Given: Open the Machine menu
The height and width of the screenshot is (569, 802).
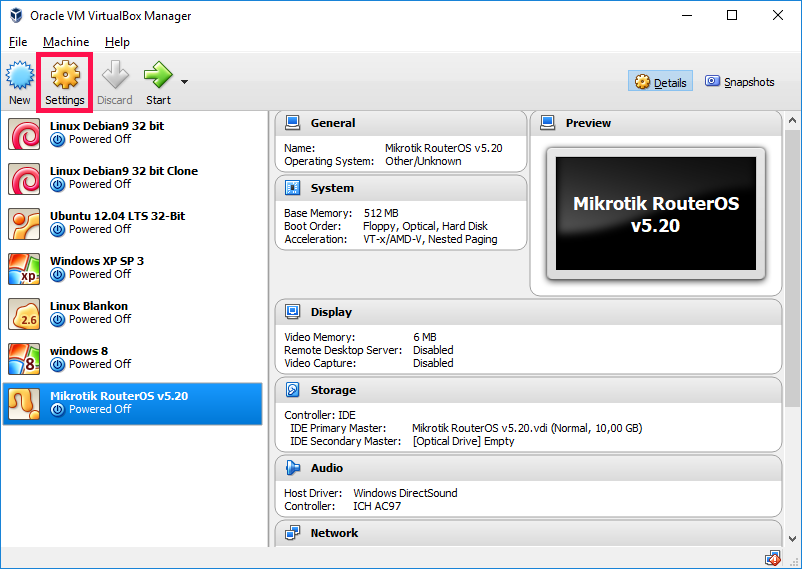Looking at the screenshot, I should pyautogui.click(x=66, y=42).
